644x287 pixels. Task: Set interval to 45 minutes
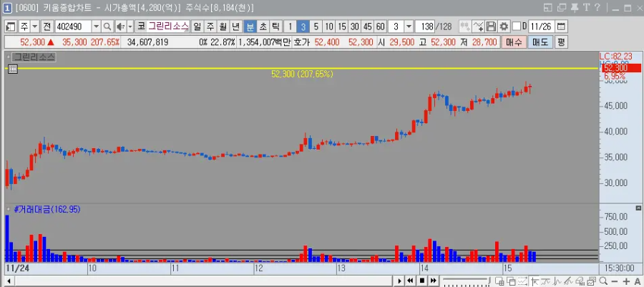(368, 26)
